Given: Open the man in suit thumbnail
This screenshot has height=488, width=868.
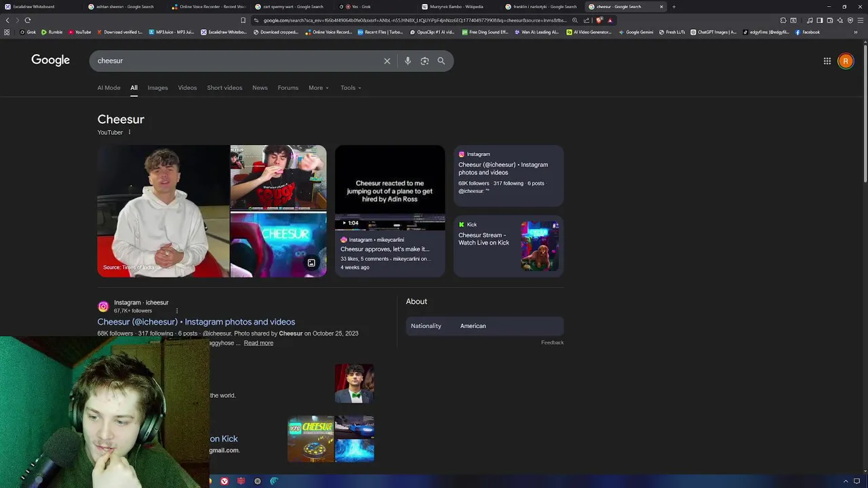Looking at the screenshot, I should pos(354,383).
